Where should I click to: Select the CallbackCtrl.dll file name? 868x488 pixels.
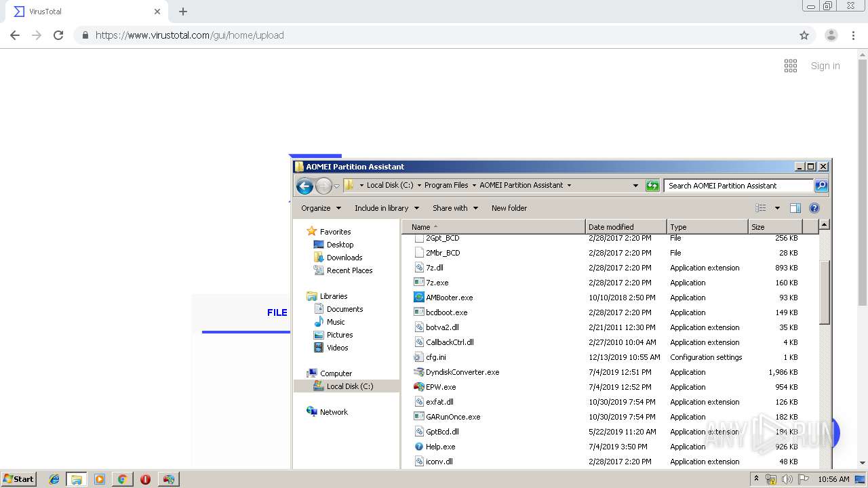[x=450, y=342]
